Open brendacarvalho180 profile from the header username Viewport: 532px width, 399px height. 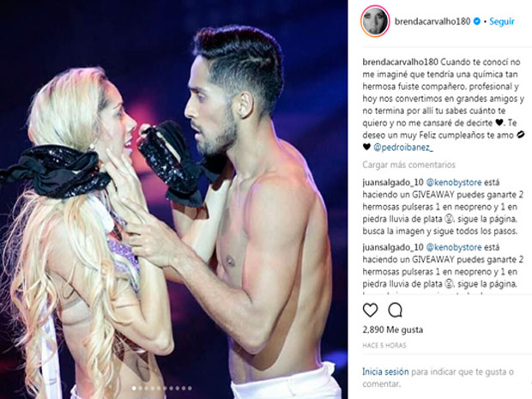coord(432,21)
